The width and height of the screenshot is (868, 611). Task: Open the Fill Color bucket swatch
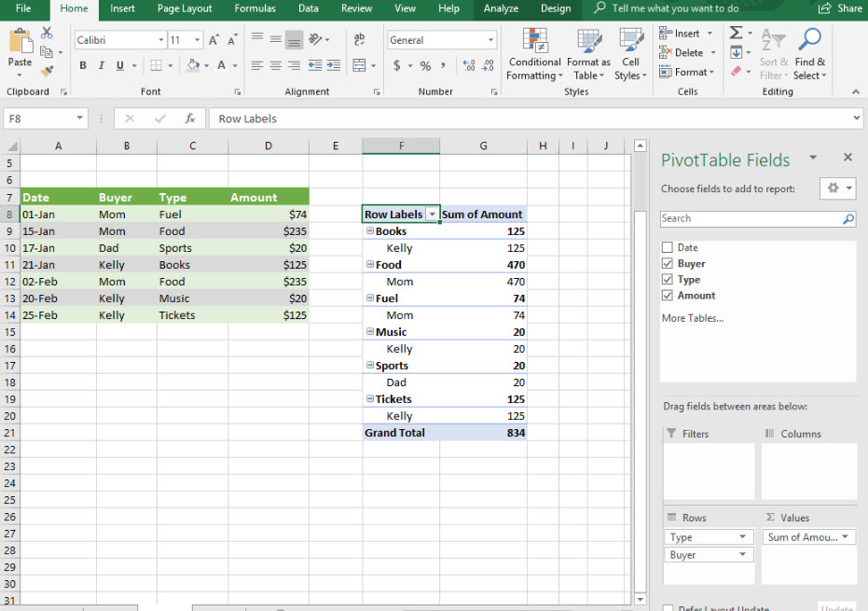pyautogui.click(x=192, y=65)
